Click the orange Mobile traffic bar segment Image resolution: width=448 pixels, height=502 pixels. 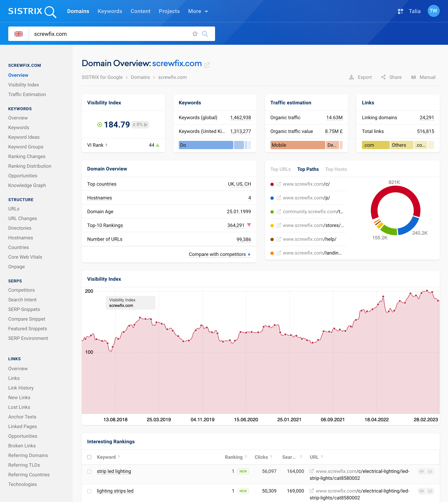(298, 145)
